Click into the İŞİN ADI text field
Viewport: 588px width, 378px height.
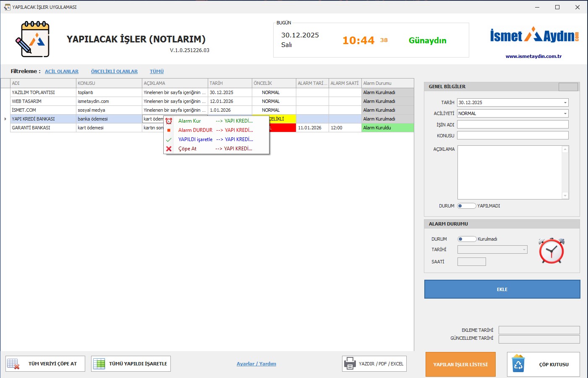(512, 124)
